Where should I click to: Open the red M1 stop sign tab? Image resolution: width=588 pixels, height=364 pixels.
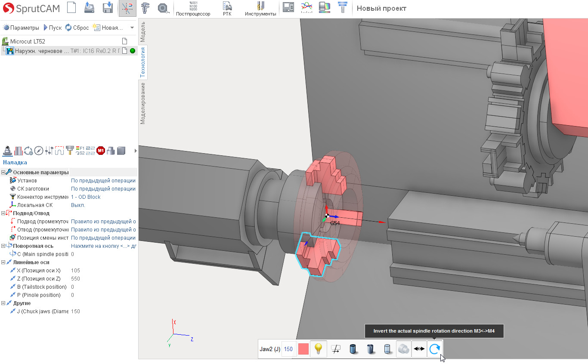[x=101, y=151]
